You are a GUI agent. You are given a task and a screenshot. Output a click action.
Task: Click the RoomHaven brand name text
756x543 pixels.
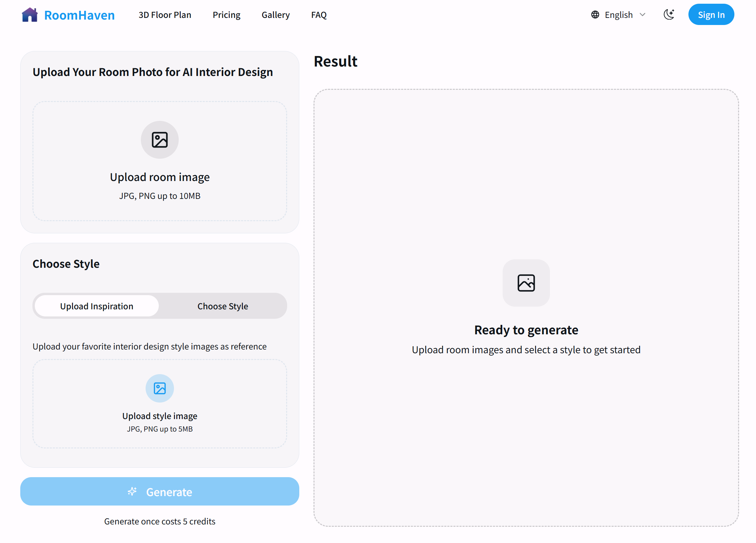79,15
